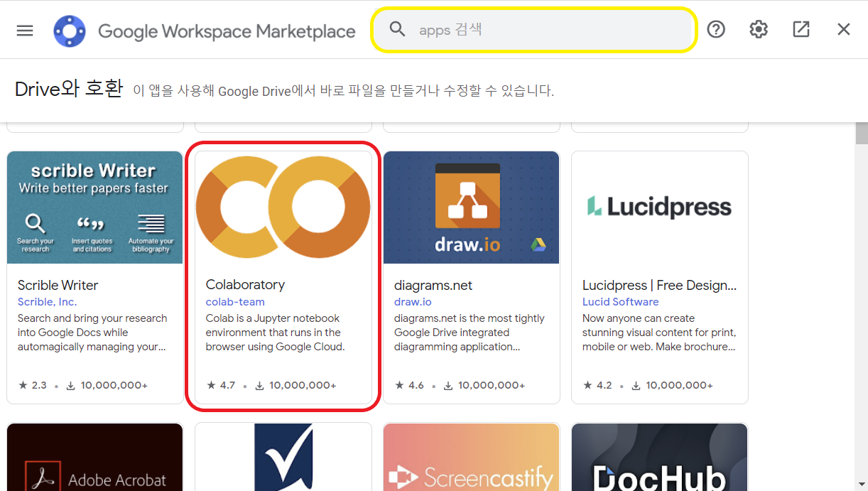Open the diagrams.net app title
Image resolution: width=868 pixels, height=491 pixels.
coord(433,285)
